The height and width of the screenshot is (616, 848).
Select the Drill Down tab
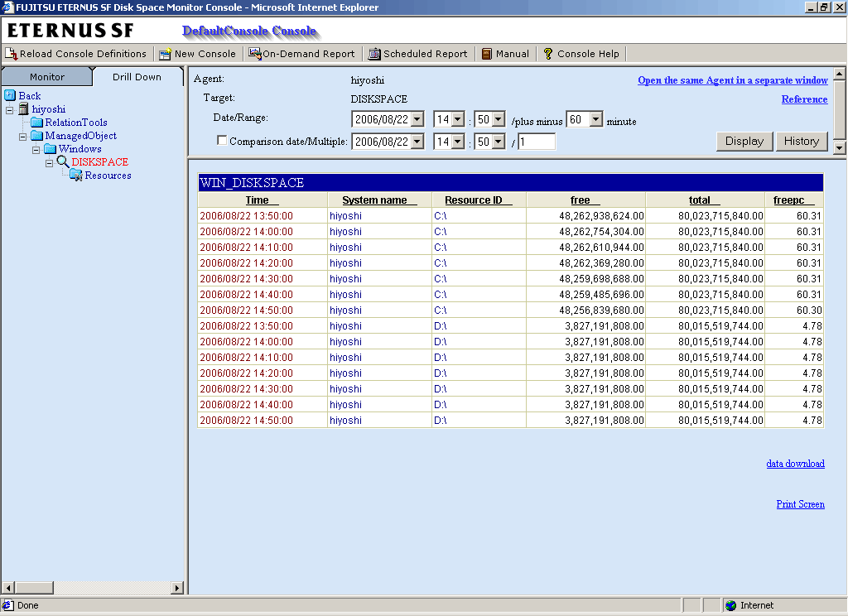137,77
